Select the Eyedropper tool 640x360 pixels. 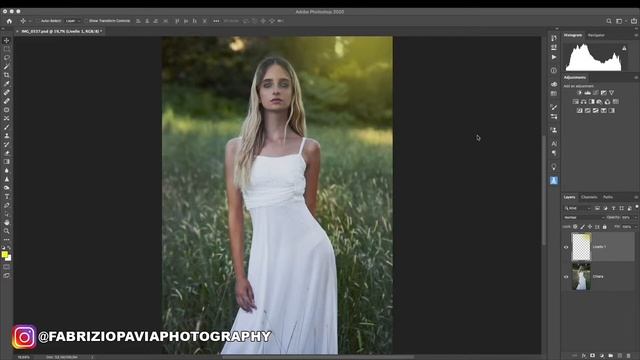7,84
